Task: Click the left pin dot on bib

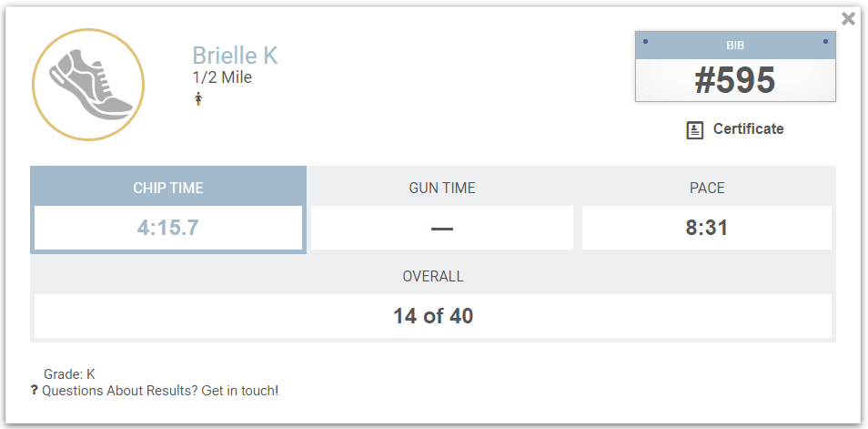Action: (x=645, y=42)
